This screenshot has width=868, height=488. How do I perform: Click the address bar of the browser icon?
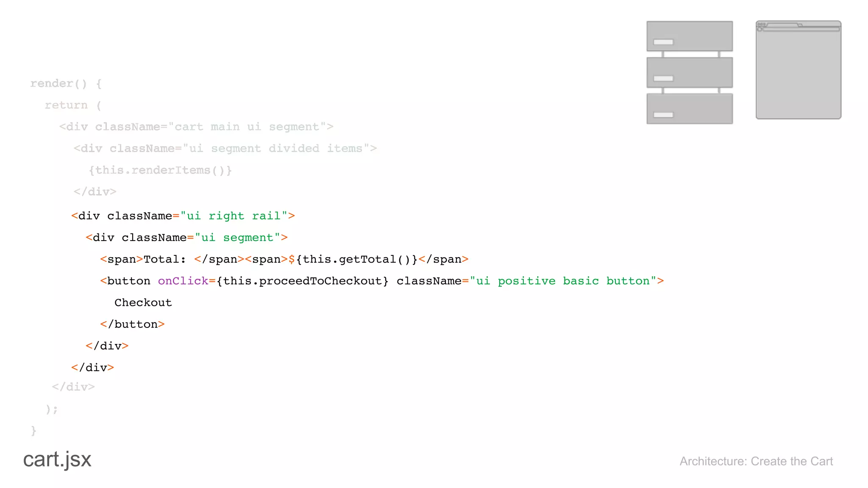point(800,29)
